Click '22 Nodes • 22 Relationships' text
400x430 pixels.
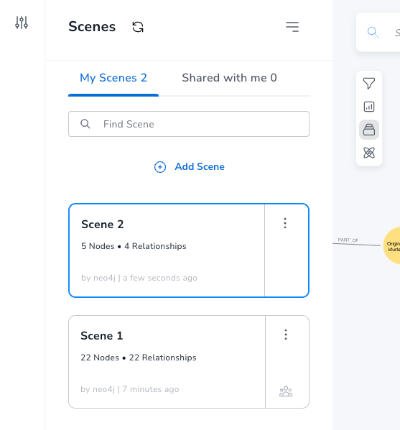coord(138,358)
